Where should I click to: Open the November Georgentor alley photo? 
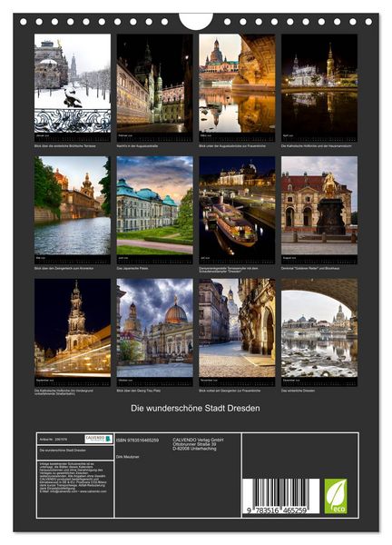click(237, 328)
